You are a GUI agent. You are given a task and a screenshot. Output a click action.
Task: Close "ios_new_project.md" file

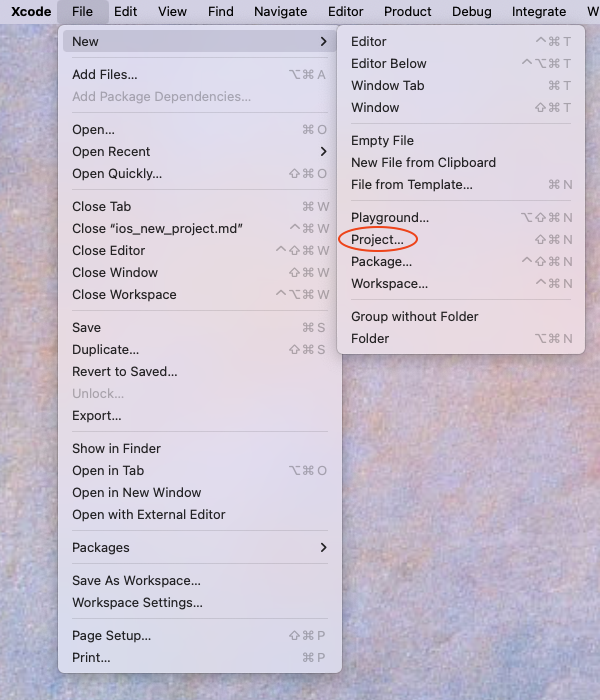157,229
